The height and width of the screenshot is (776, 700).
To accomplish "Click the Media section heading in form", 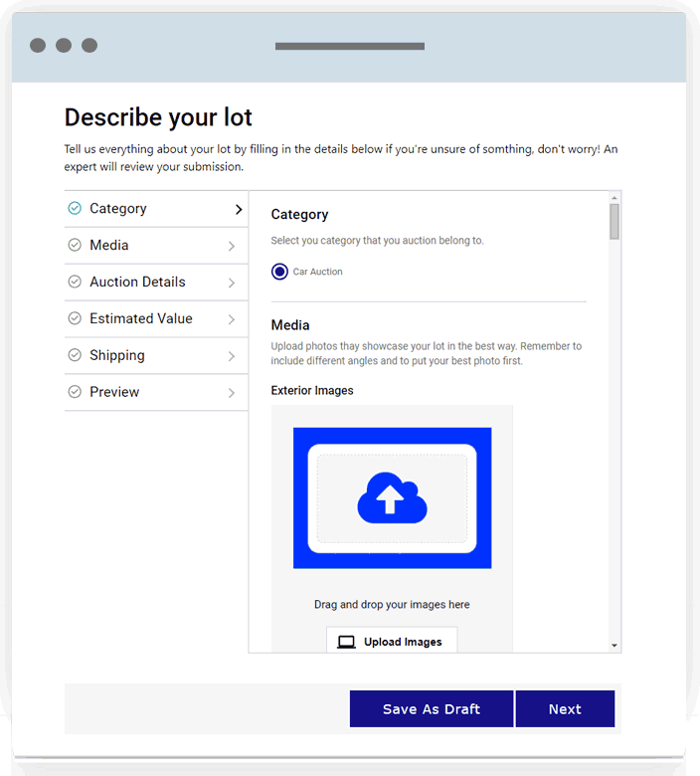I will (290, 325).
